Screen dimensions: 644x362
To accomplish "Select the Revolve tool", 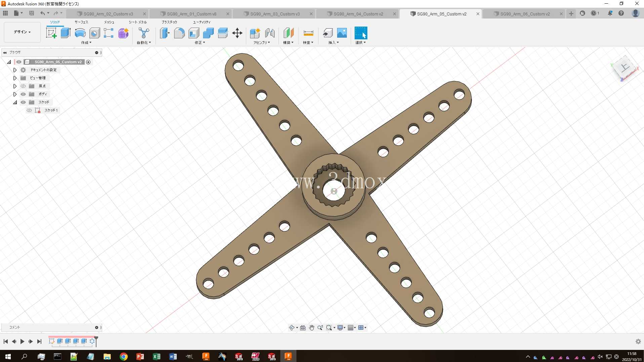I will click(x=80, y=33).
